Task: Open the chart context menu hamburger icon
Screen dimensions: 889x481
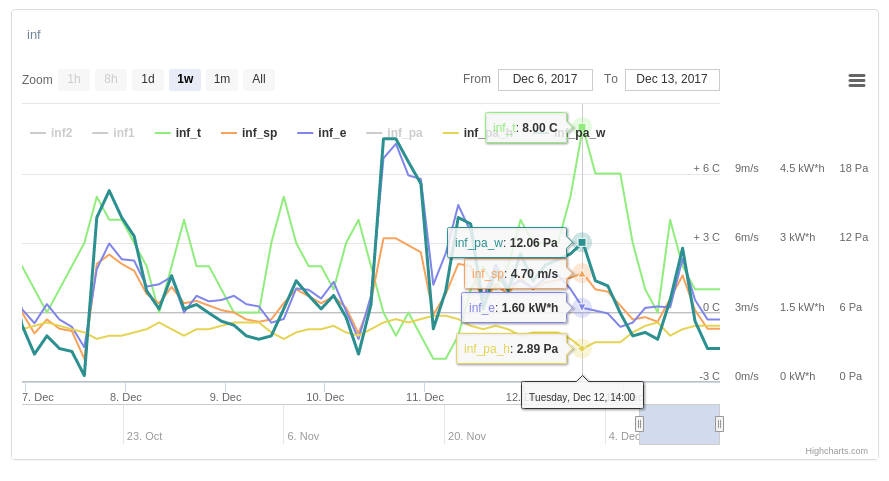Action: click(856, 80)
